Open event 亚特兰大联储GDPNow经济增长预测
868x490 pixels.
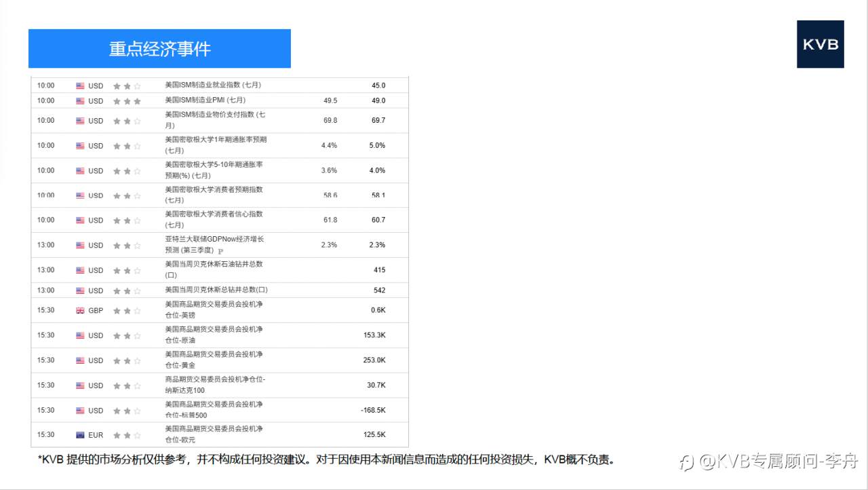click(214, 245)
